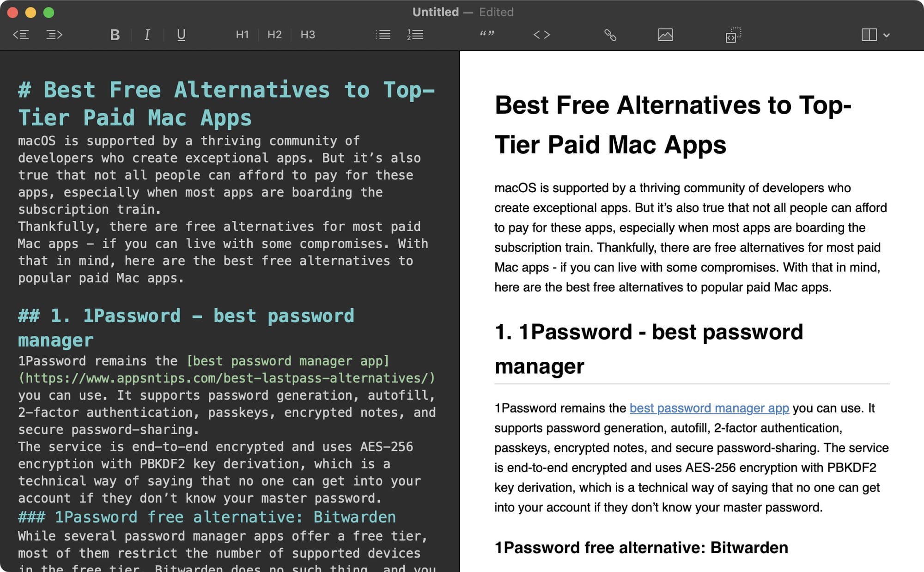Click preview heading '1Password free alternative: Bitwarden'

pos(641,548)
